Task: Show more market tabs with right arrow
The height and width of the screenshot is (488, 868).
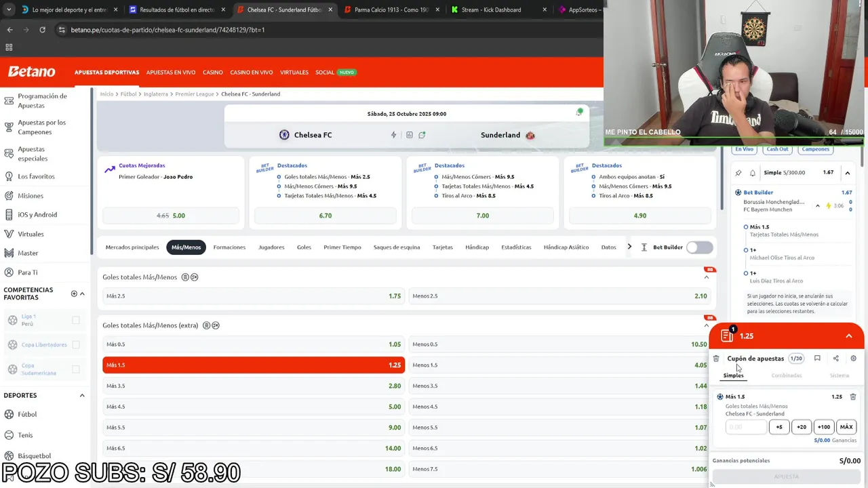Action: (629, 247)
